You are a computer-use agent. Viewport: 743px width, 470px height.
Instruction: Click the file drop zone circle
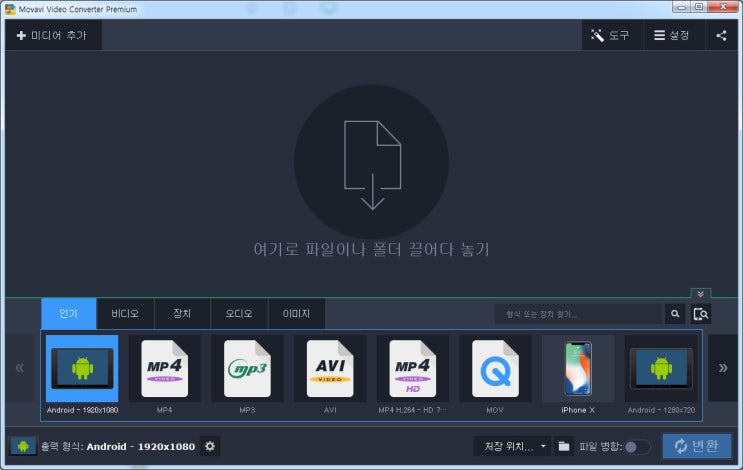pyautogui.click(x=372, y=162)
